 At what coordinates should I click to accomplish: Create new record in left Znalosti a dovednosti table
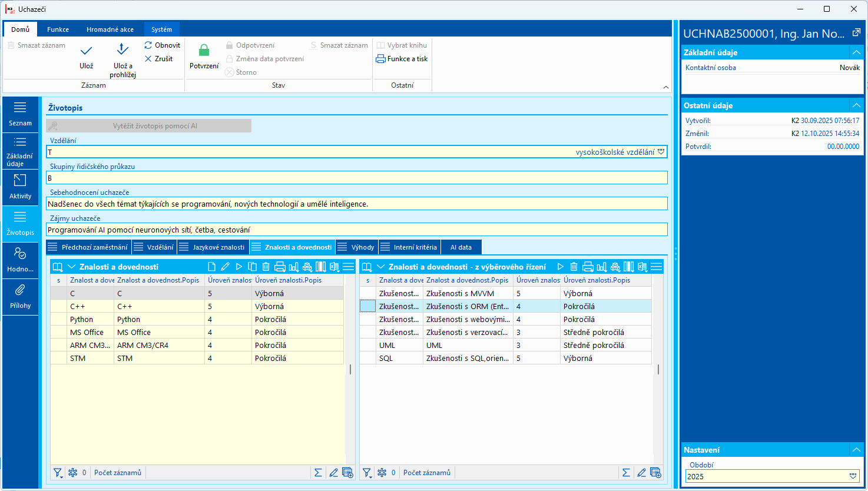point(212,267)
